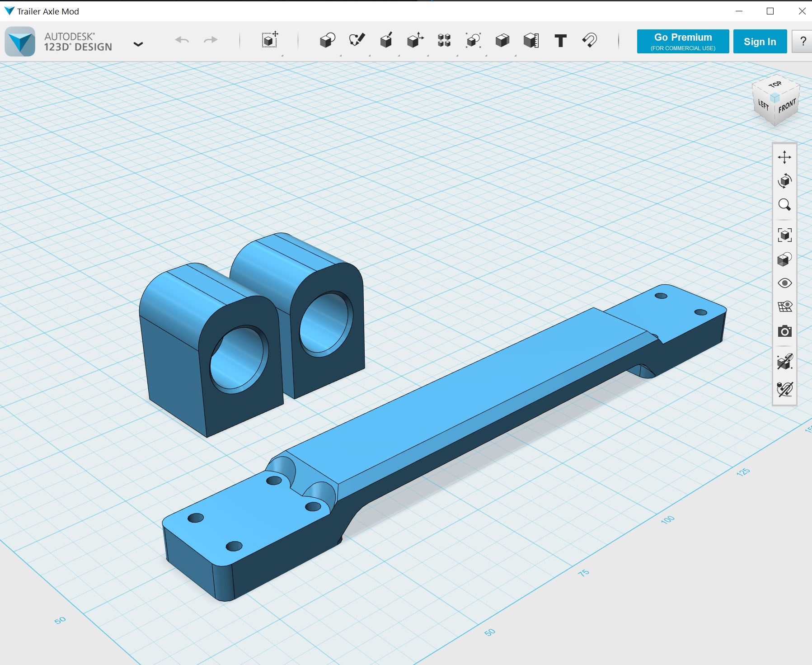Click the Sign In button
The image size is (812, 665).
(760, 41)
